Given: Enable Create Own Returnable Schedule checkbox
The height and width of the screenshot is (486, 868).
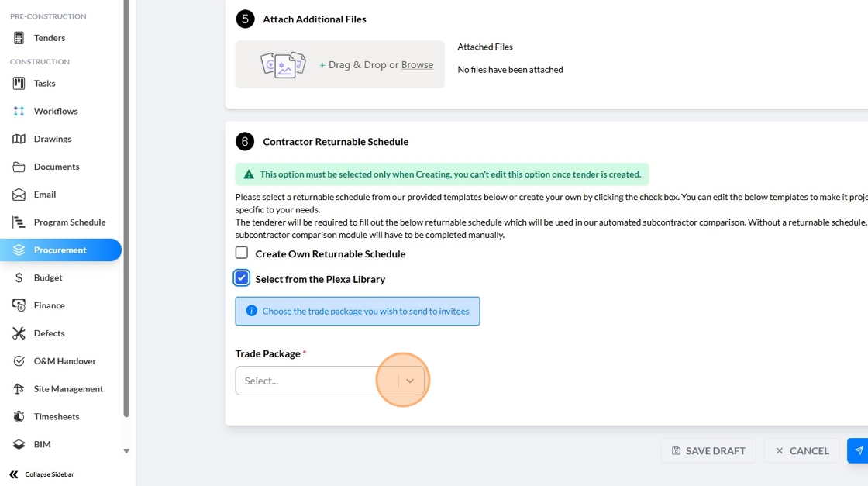Looking at the screenshot, I should coord(242,253).
